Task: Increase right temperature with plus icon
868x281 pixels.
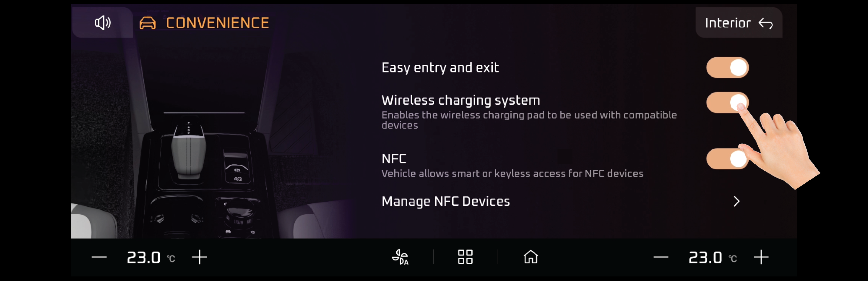Action: 761,258
